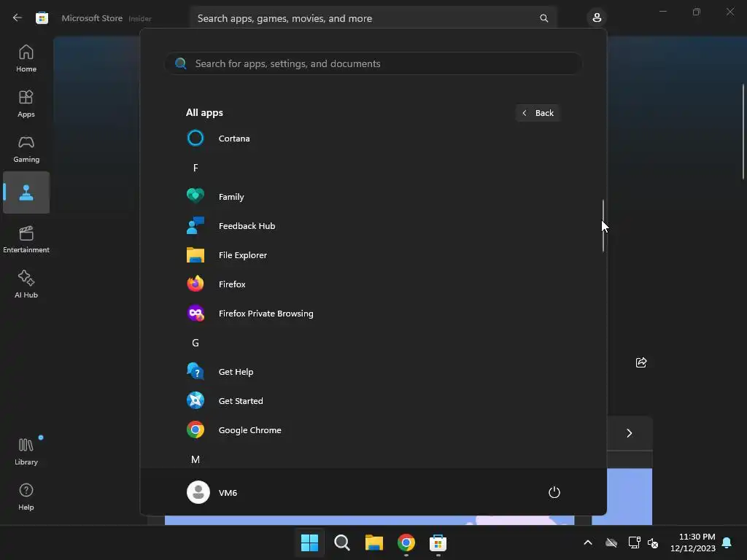Switch to Microsoft Store on taskbar
Viewport: 747px width, 560px height.
click(438, 542)
